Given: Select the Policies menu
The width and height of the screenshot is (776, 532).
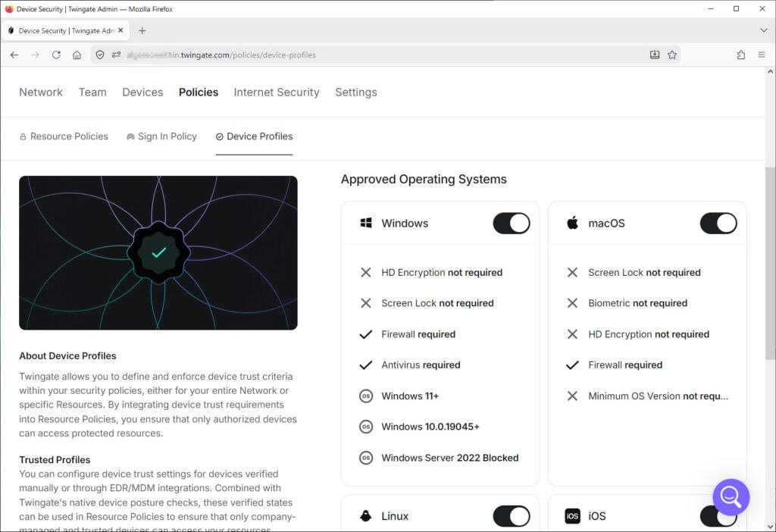Looking at the screenshot, I should pos(199,92).
